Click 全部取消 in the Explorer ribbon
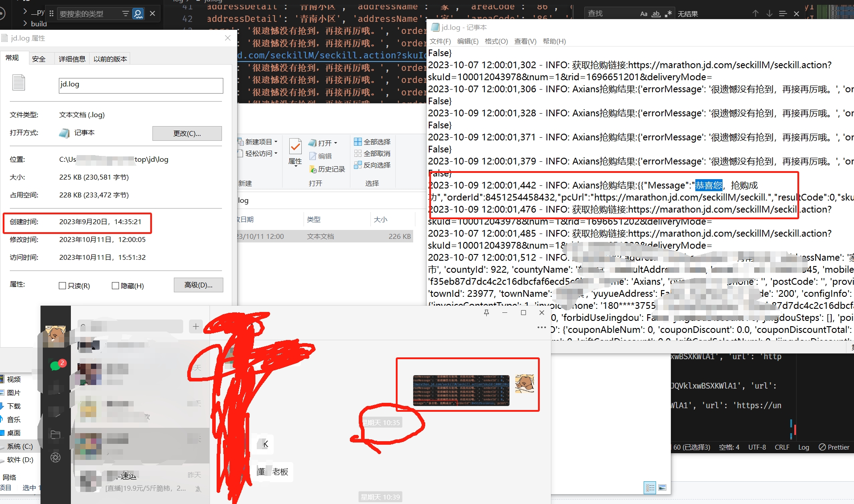This screenshot has width=854, height=504. click(x=372, y=153)
